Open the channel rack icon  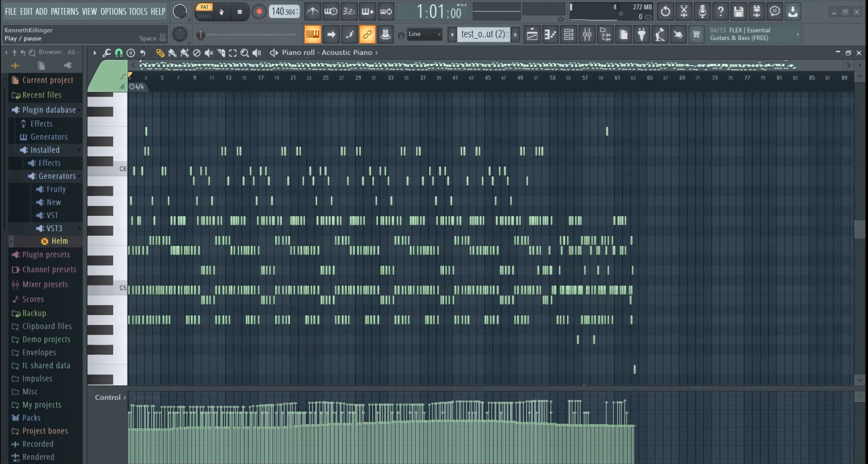click(569, 34)
